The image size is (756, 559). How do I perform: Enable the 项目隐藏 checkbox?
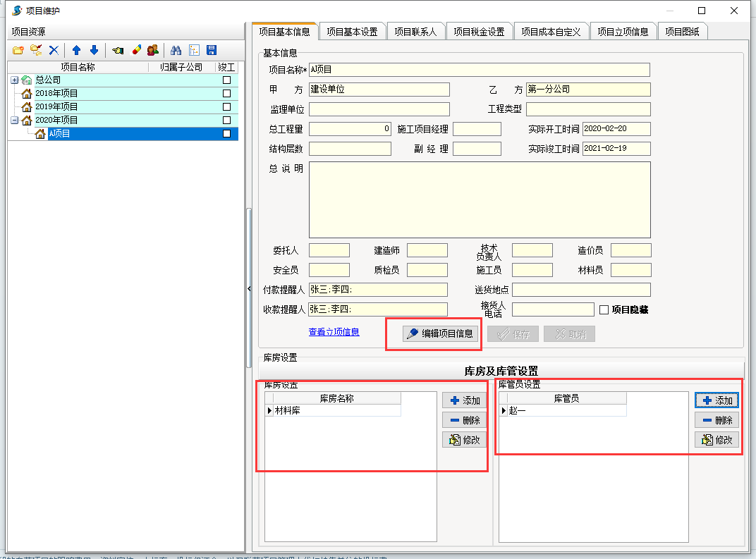[x=604, y=309]
